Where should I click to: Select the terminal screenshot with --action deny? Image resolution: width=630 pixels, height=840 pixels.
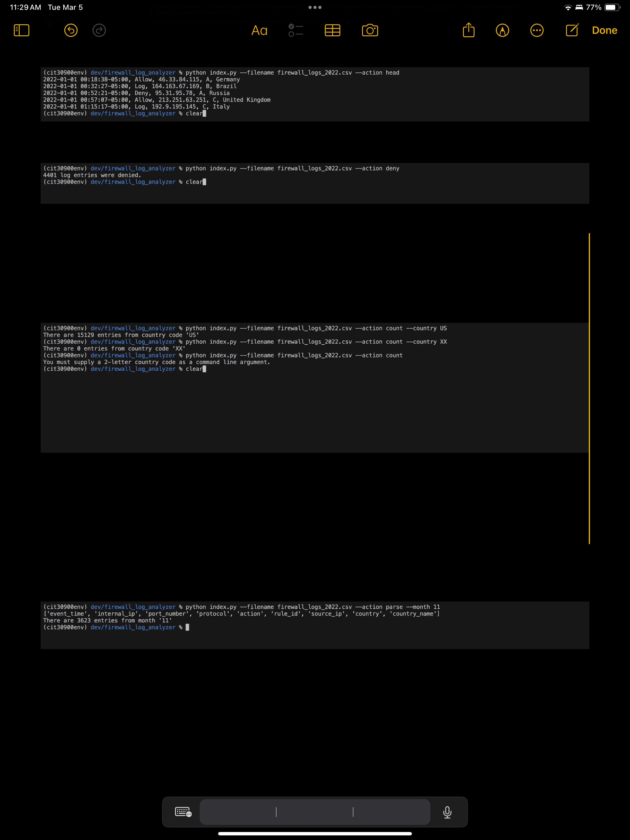(x=315, y=184)
